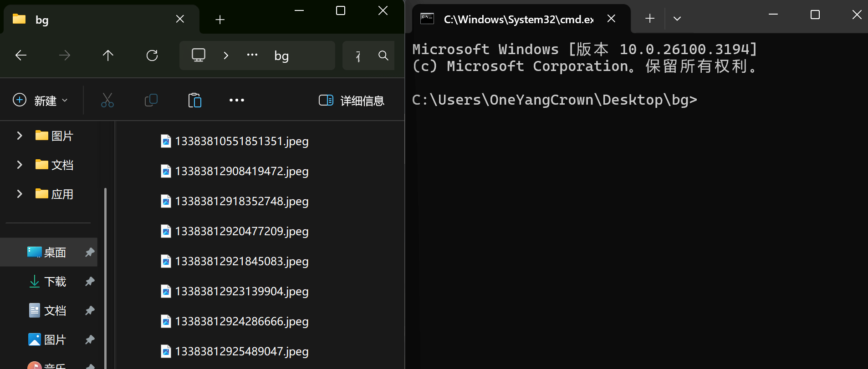
Task: Open the See more toolbar options
Action: [237, 100]
